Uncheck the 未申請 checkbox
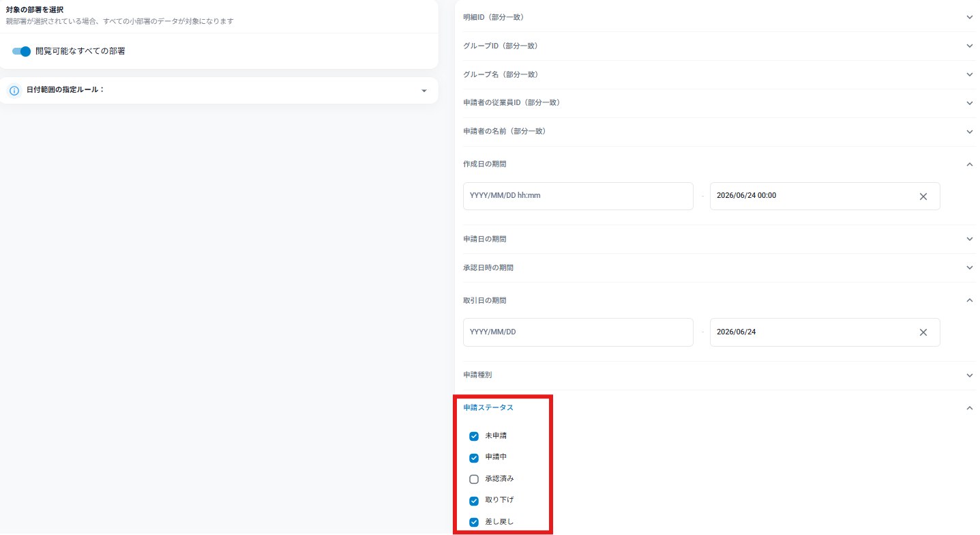Screen dimensions: 980x535 pos(474,436)
